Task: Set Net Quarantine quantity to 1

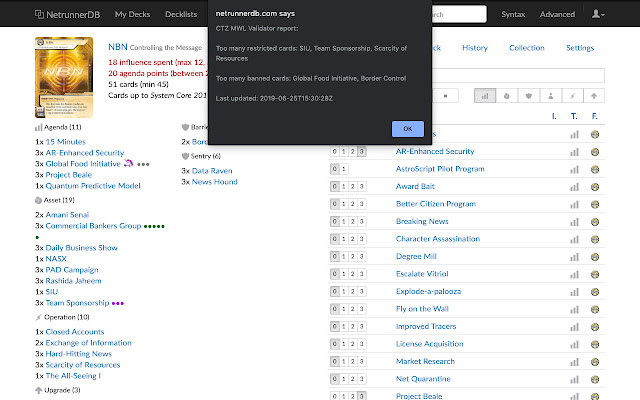Action: coord(344,379)
